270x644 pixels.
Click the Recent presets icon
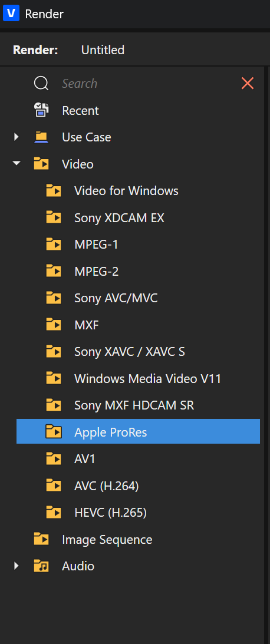click(41, 110)
